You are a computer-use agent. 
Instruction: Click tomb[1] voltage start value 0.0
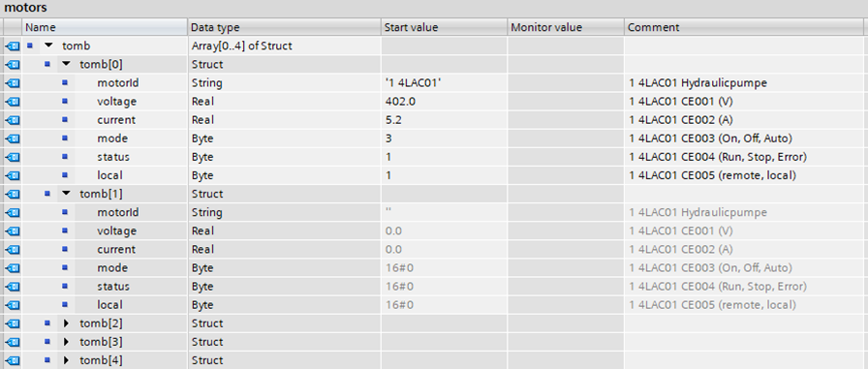[444, 231]
